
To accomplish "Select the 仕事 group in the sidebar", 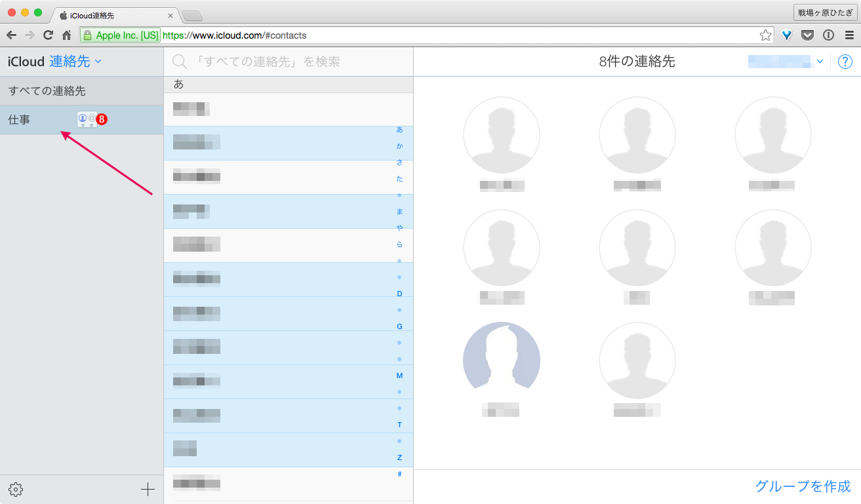I will click(81, 120).
